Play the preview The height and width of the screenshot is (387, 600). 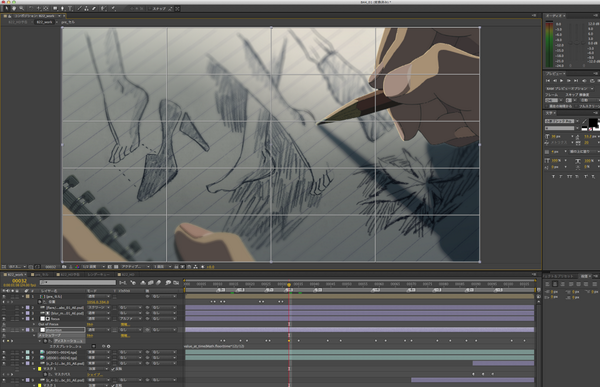562,81
